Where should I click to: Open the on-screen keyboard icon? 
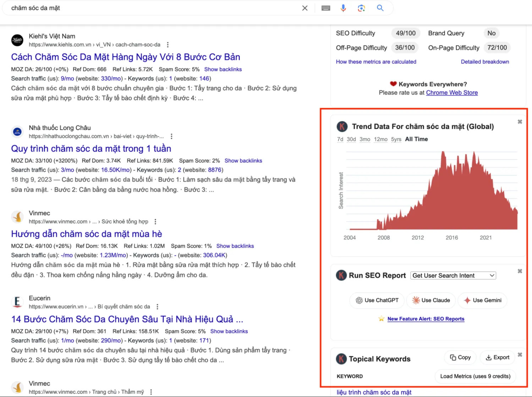pyautogui.click(x=325, y=8)
